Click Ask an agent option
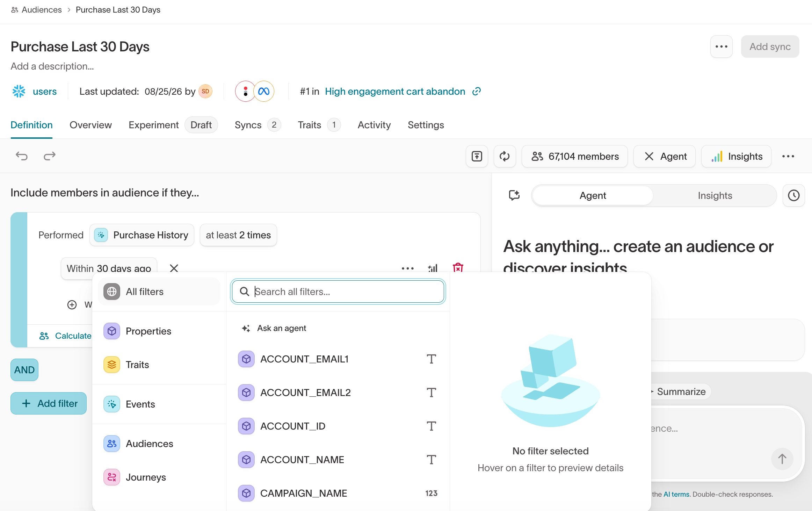 338,328
